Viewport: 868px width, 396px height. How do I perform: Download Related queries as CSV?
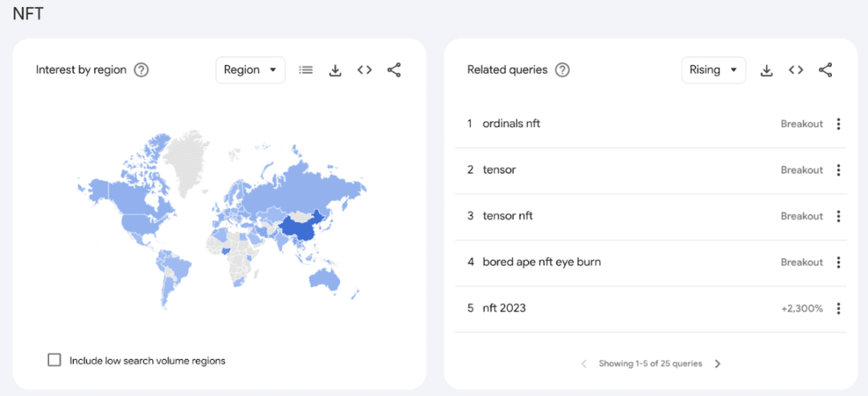[767, 70]
